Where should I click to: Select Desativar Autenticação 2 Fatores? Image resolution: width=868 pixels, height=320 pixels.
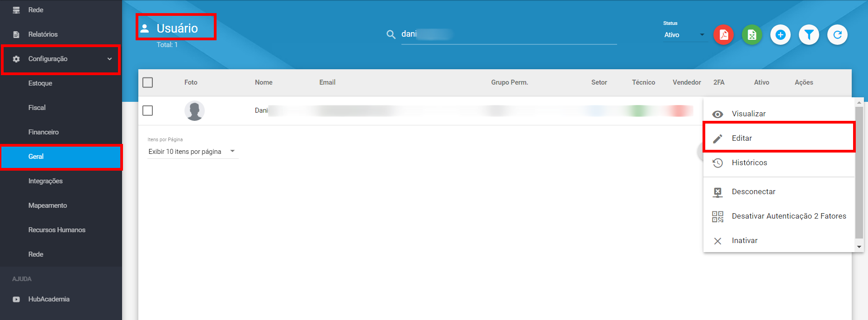(x=779, y=216)
